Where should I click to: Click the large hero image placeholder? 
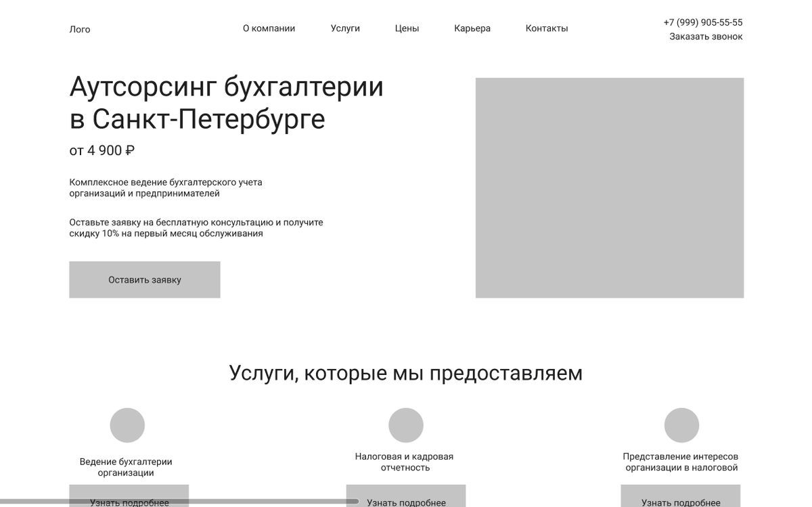pos(610,188)
